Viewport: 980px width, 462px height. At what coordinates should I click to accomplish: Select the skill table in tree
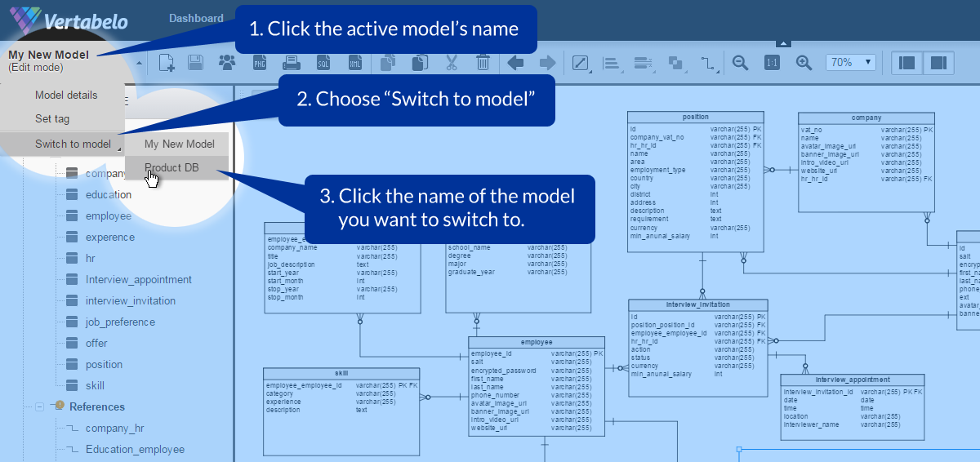tap(95, 385)
